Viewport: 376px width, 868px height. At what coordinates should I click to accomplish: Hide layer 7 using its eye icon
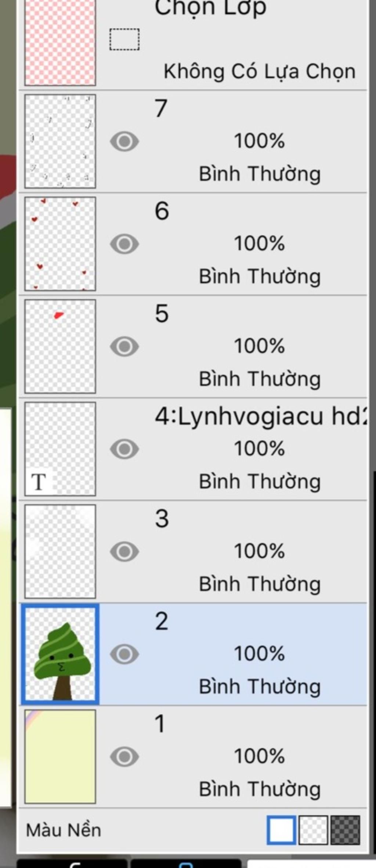(124, 142)
